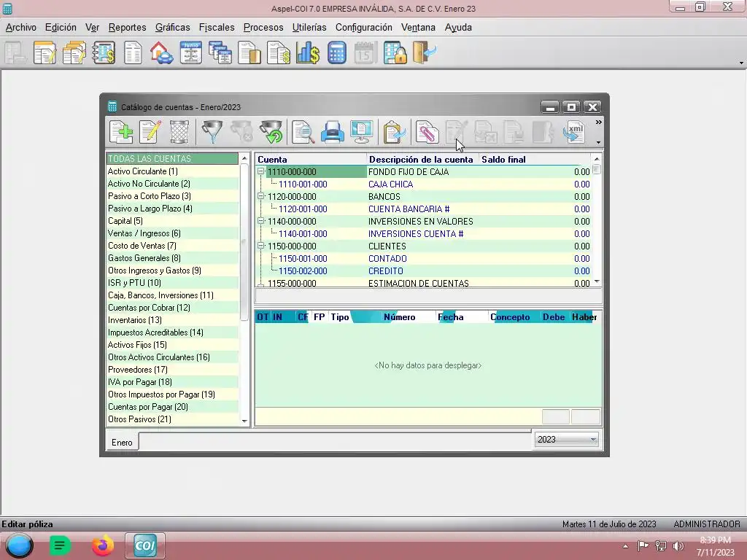Click the blue printer icon

(x=332, y=132)
